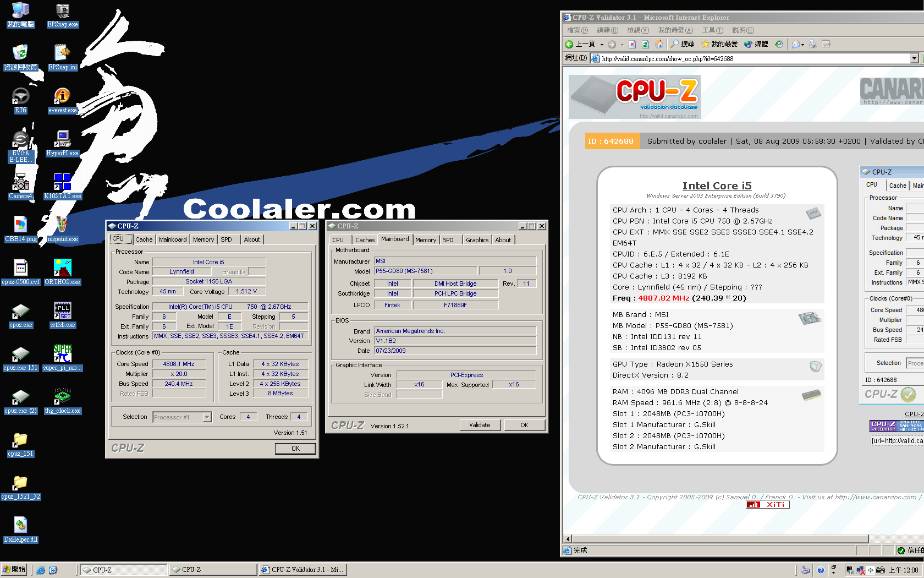Click the CPU-Z validation database logo

coord(635,97)
